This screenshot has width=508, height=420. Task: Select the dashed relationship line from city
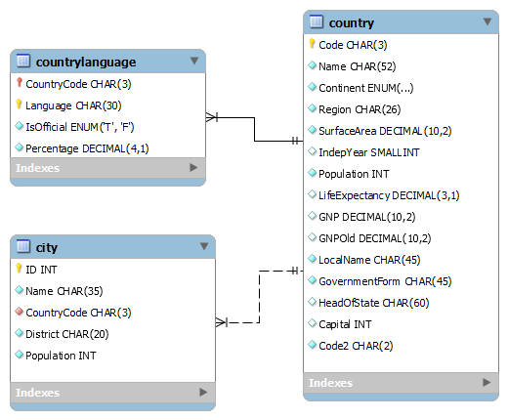click(x=259, y=297)
